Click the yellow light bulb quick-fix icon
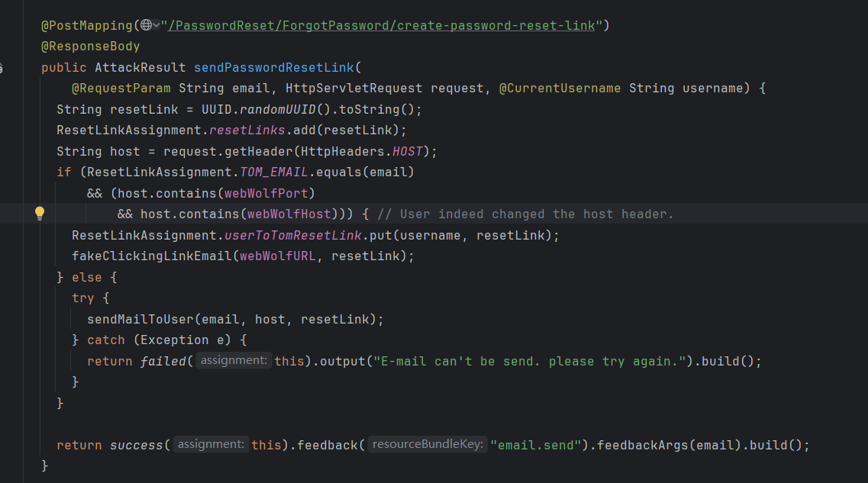 coord(40,214)
